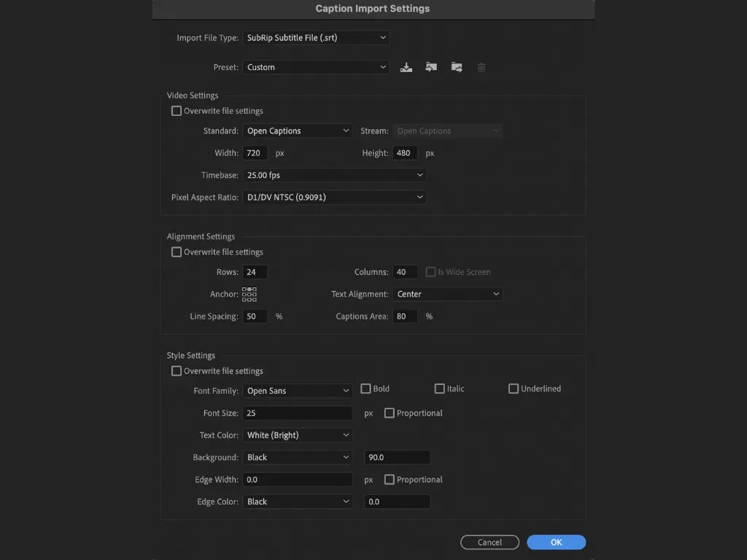The width and height of the screenshot is (747, 560).
Task: Click the Alignment Settings section label
Action: click(201, 237)
